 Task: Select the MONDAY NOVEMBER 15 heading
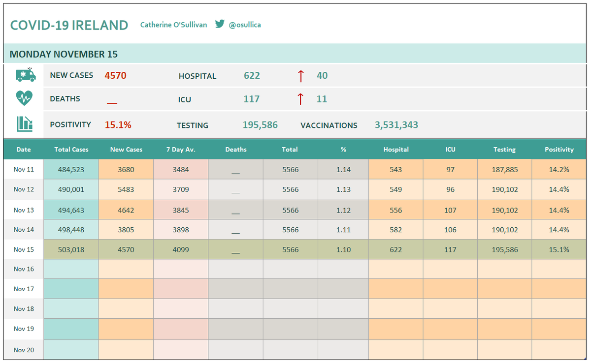pyautogui.click(x=64, y=54)
